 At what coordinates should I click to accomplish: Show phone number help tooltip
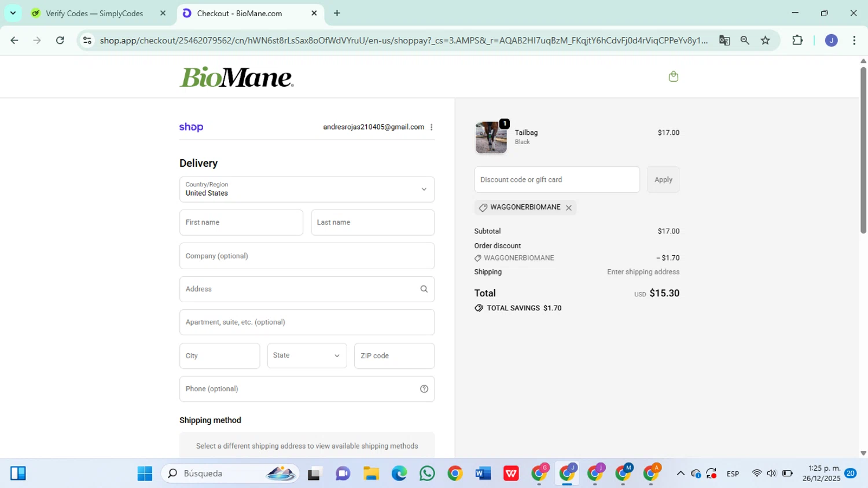coord(424,389)
